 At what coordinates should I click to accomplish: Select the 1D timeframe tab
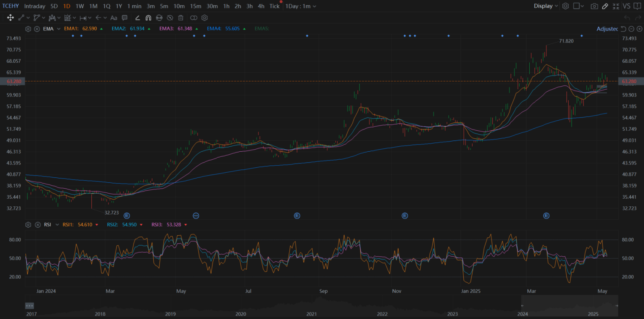coord(67,6)
